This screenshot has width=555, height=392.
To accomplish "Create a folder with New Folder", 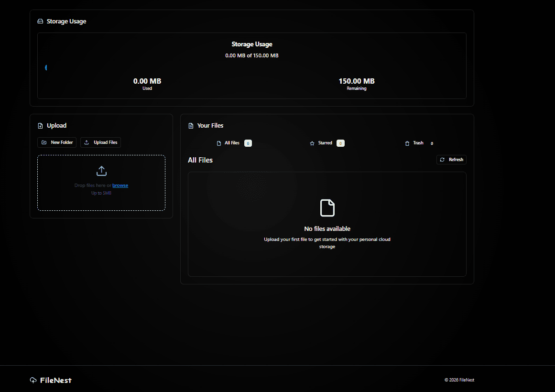I will coord(57,142).
